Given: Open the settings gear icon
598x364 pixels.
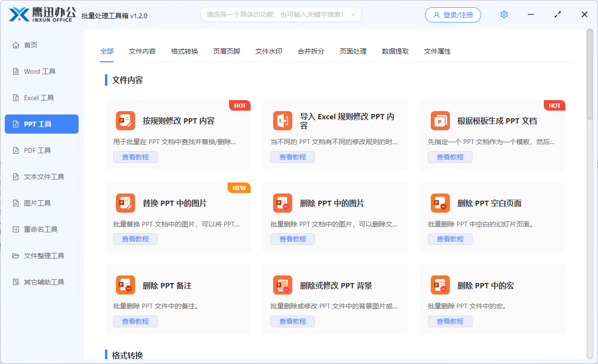Looking at the screenshot, I should pyautogui.click(x=504, y=14).
